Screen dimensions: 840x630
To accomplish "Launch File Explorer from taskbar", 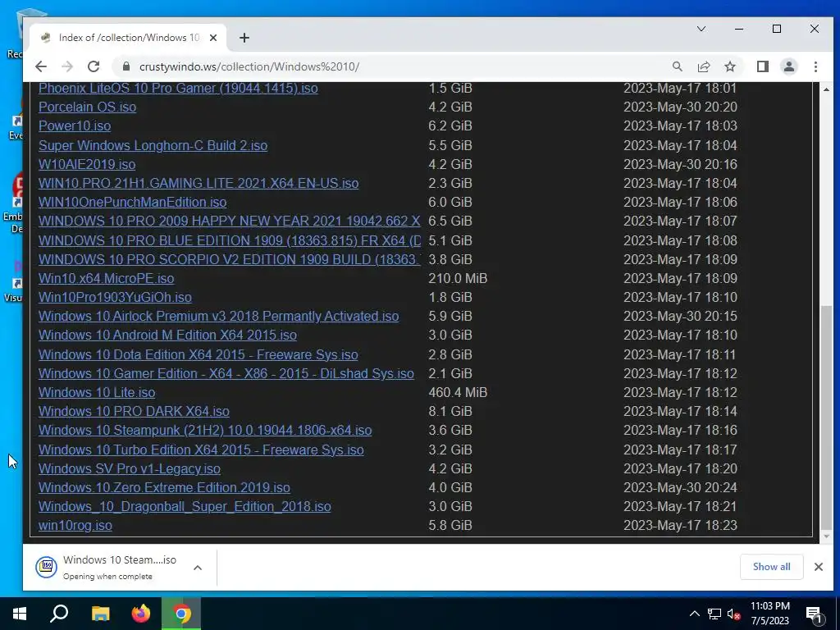I will pyautogui.click(x=100, y=614).
